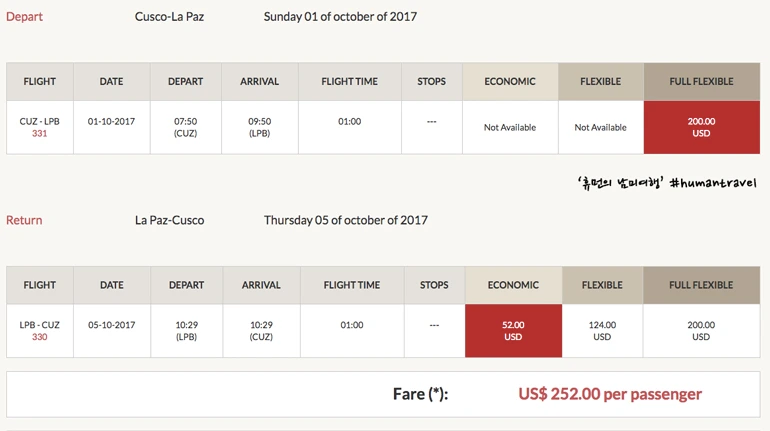Click the US$ 252.00 per passenger total
This screenshot has height=431, width=770.
pos(609,394)
